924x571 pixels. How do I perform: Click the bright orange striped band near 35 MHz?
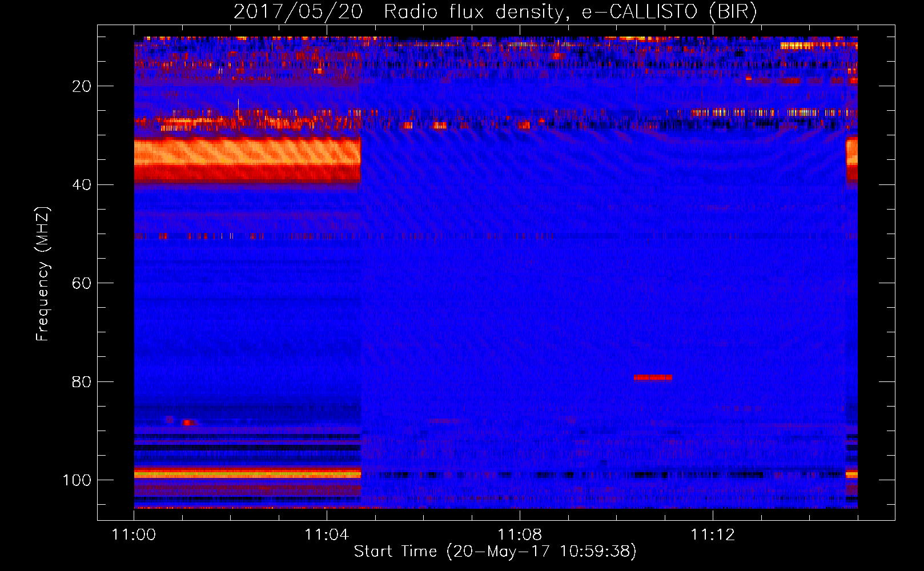click(x=247, y=152)
